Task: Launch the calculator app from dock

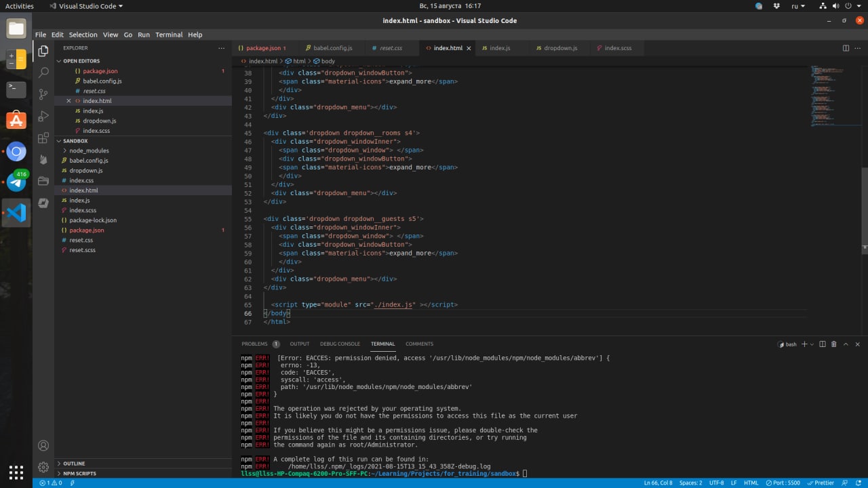Action: tap(16, 59)
